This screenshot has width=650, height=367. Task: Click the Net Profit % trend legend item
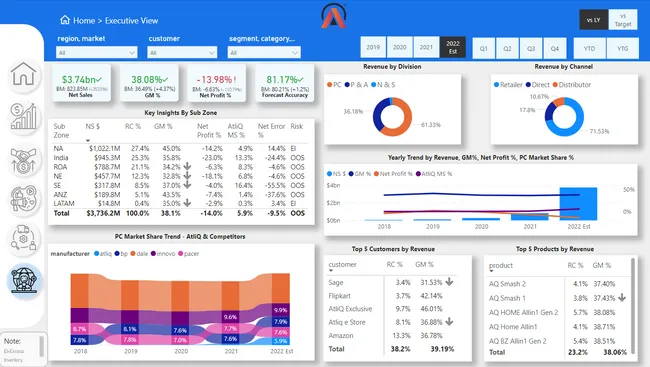(x=393, y=174)
